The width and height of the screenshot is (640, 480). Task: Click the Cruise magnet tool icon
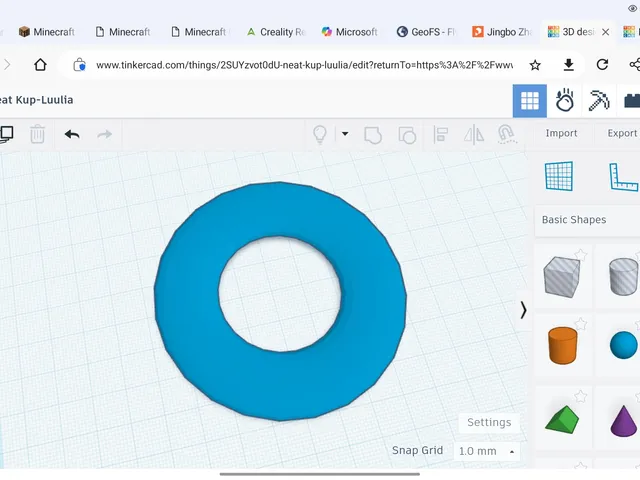507,134
